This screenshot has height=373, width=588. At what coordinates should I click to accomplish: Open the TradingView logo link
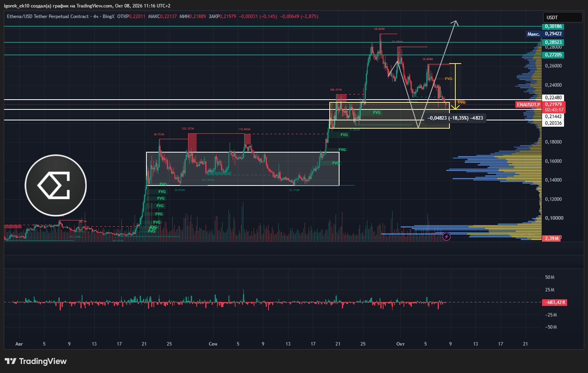point(36,361)
